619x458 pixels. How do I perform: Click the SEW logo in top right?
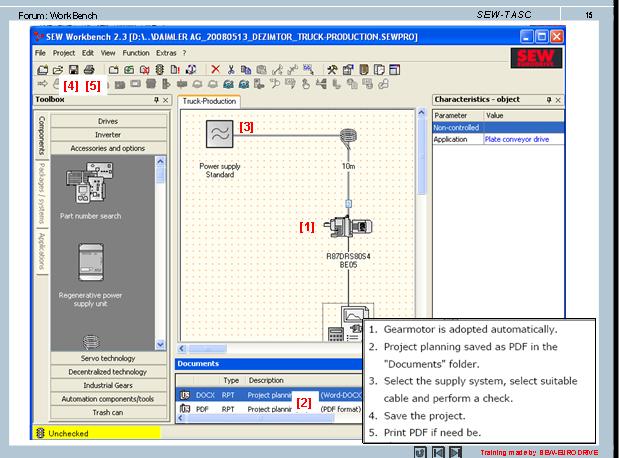point(536,58)
